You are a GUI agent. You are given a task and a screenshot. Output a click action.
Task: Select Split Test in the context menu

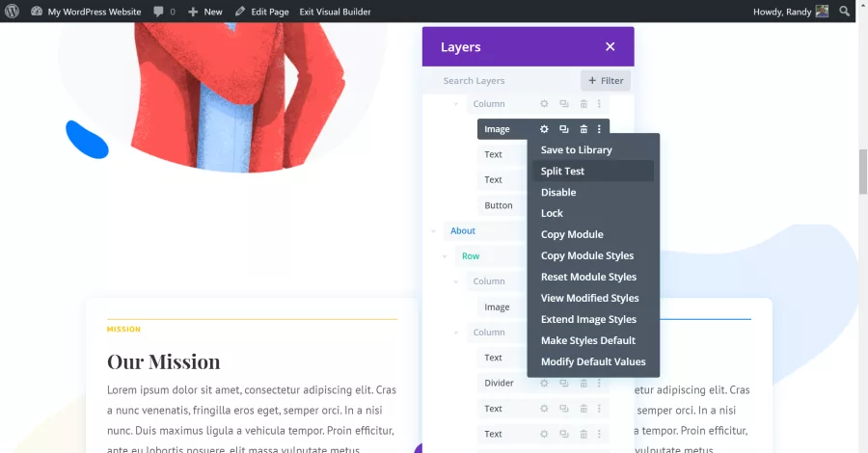click(x=593, y=171)
